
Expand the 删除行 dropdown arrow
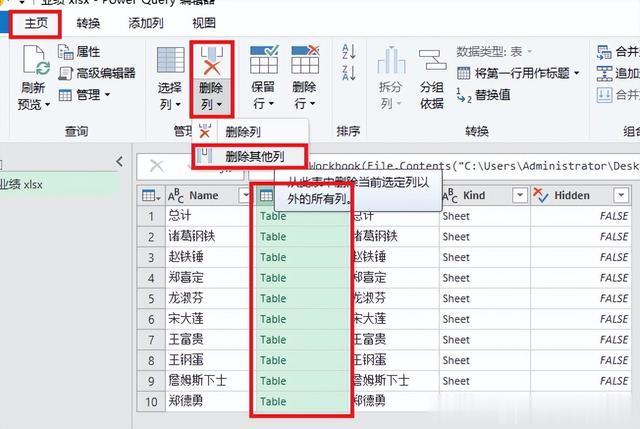[x=313, y=104]
